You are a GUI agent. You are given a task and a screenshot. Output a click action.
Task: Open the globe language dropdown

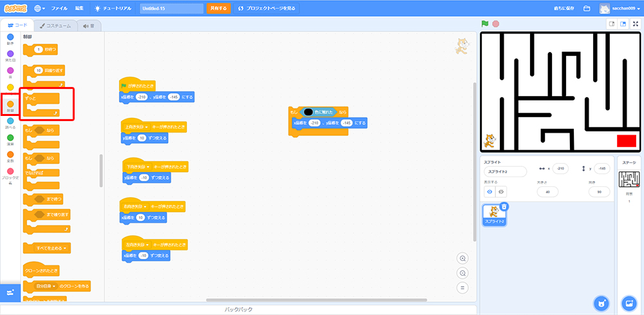click(39, 8)
